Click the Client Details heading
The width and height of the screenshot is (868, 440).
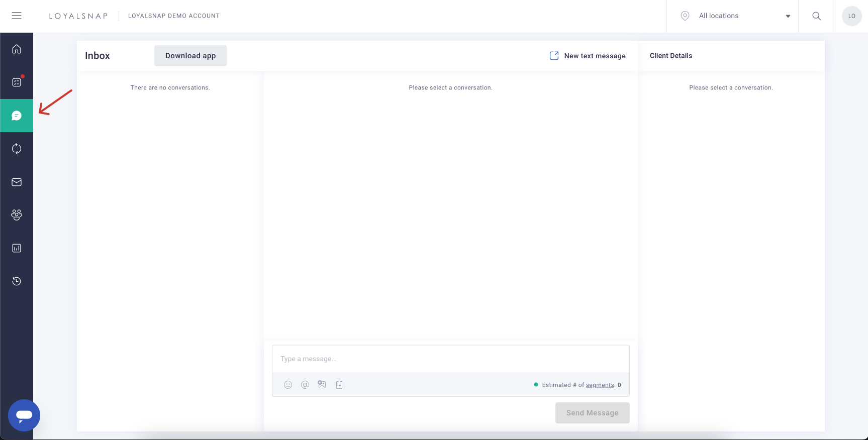(671, 56)
